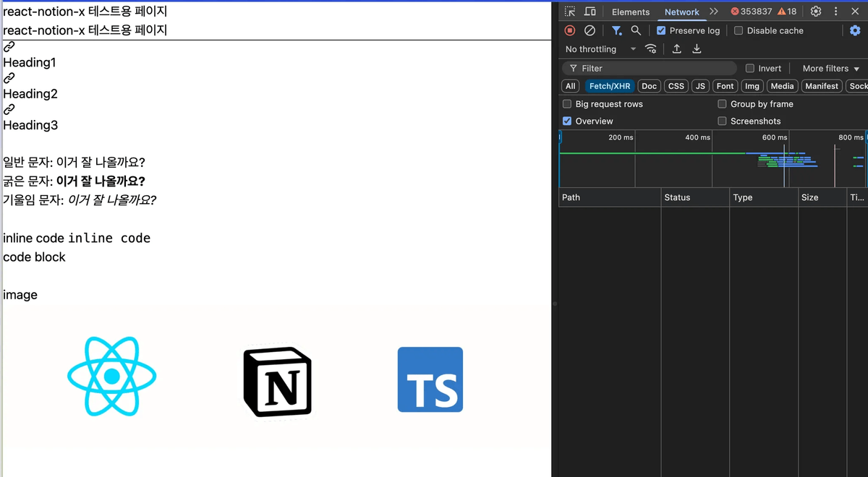Open the DevTools settings gear
Viewport: 868px width, 477px height.
click(x=816, y=12)
